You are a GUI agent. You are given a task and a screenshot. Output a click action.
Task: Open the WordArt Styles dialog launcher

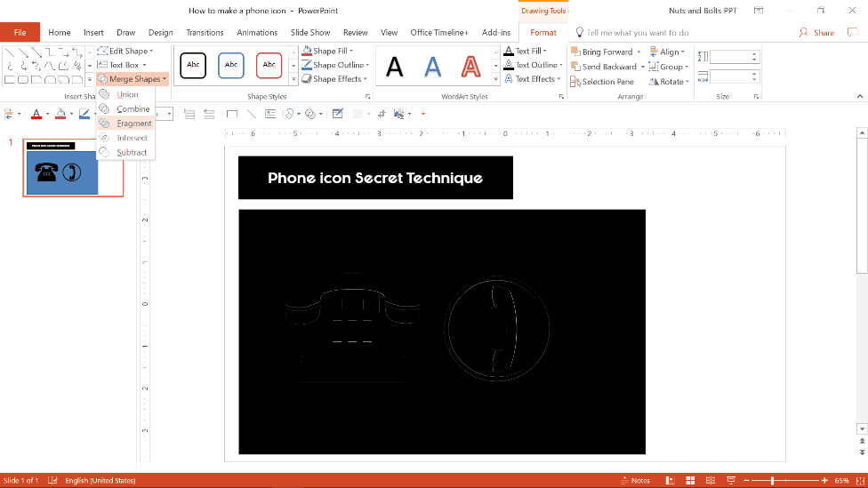(561, 97)
